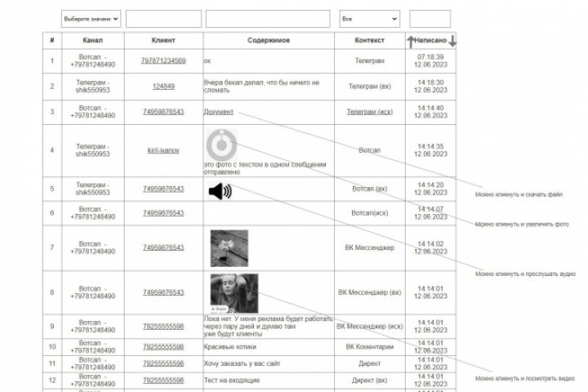Click the 'Телеграм (вх)' context cell
The image size is (588, 392).
(370, 87)
